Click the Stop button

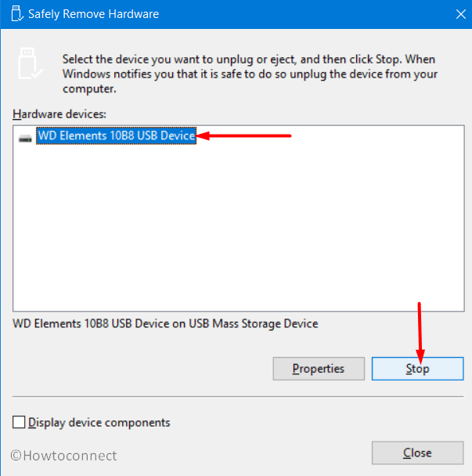click(417, 369)
